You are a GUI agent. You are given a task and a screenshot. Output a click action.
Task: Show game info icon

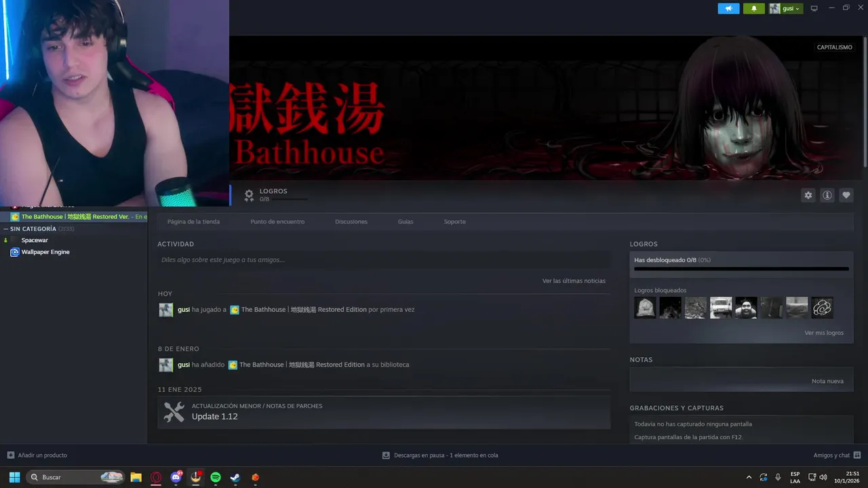[827, 195]
